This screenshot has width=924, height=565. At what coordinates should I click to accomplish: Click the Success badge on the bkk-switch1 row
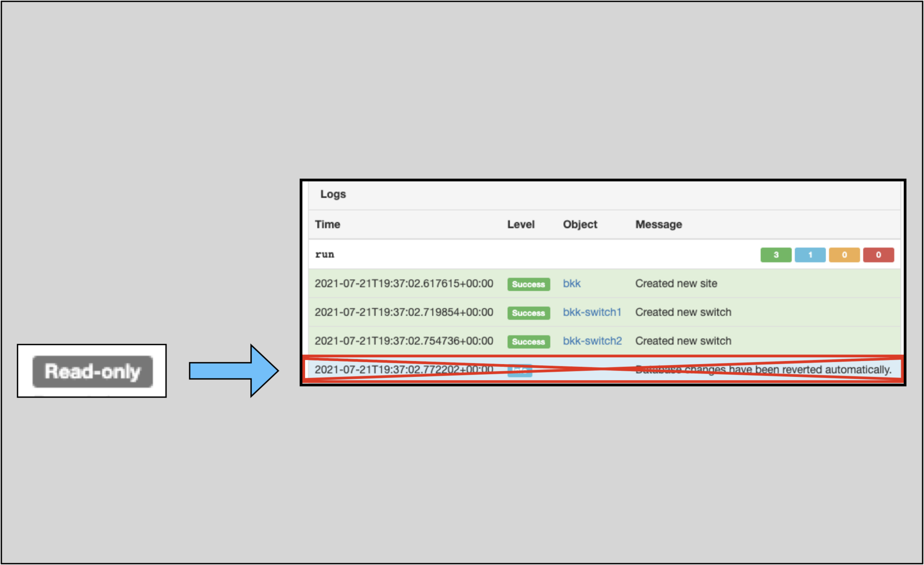coord(528,313)
